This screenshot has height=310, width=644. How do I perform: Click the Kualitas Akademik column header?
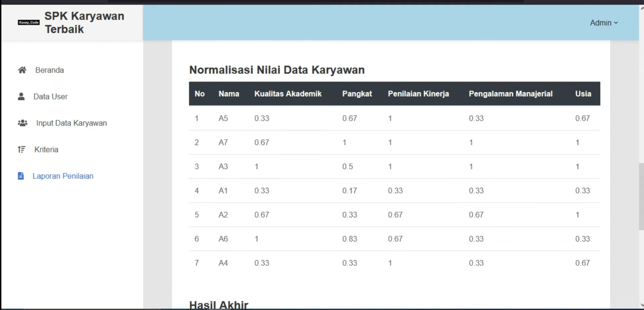point(288,94)
